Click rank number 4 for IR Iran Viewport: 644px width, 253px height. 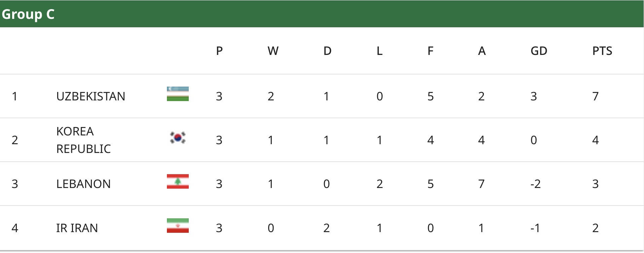point(15,228)
